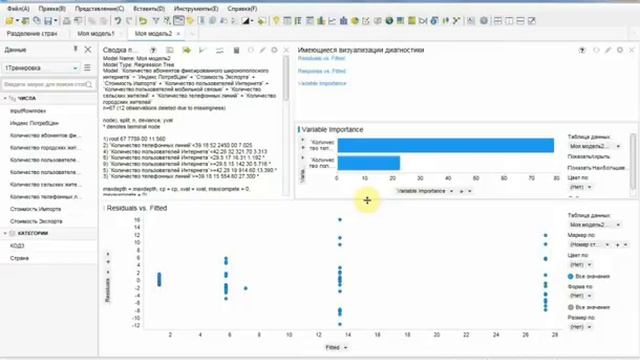The height and width of the screenshot is (360, 640).
Task: Click the print icon in toolbar
Action: point(67,20)
